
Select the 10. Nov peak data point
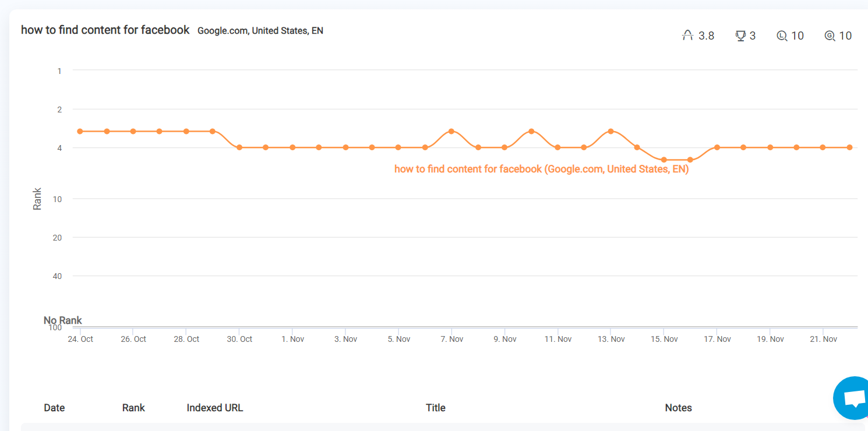point(531,132)
